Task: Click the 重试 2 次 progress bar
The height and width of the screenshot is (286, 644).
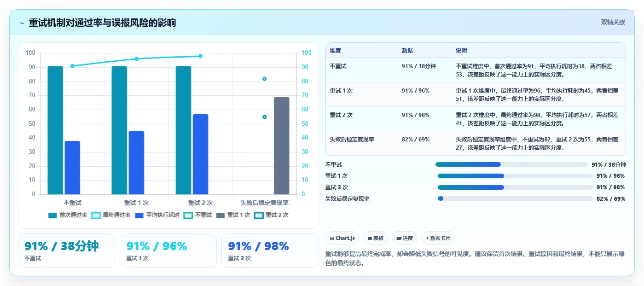Action: pos(515,187)
